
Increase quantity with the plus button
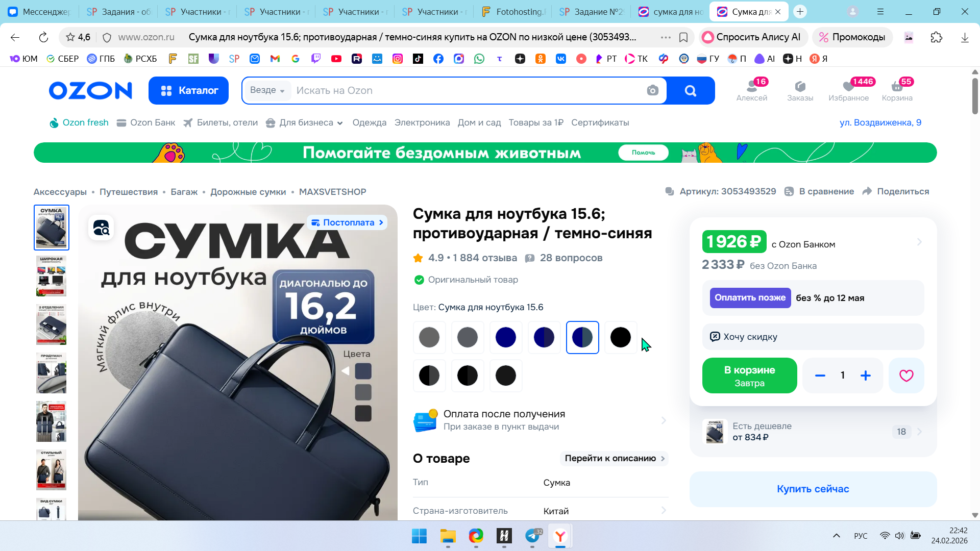click(866, 375)
